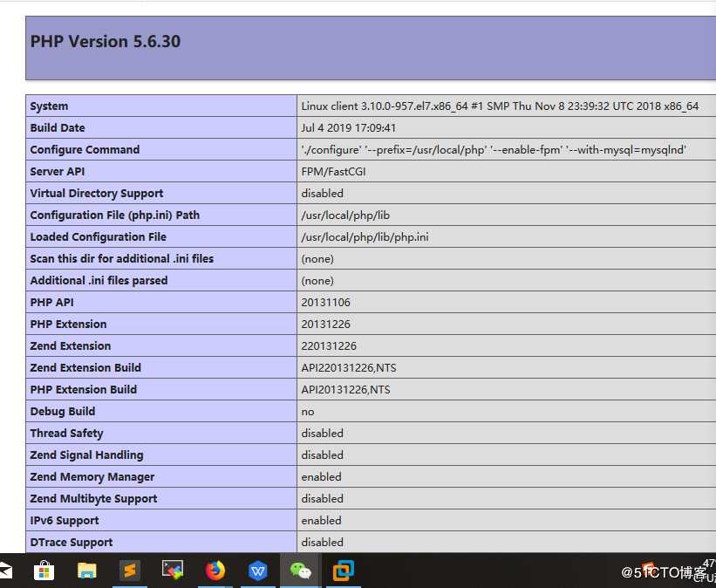
Task: Switch to VMware Workstation in taskbar
Action: [344, 571]
